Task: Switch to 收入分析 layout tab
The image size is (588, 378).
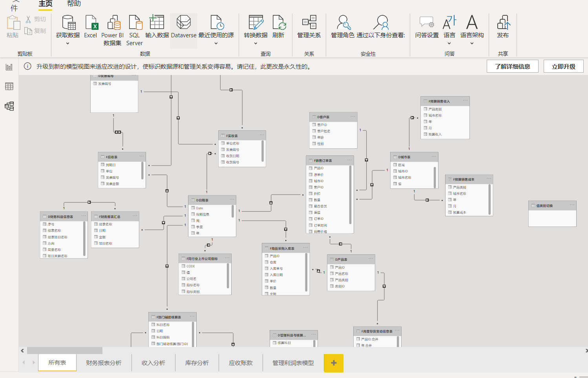Action: point(153,363)
